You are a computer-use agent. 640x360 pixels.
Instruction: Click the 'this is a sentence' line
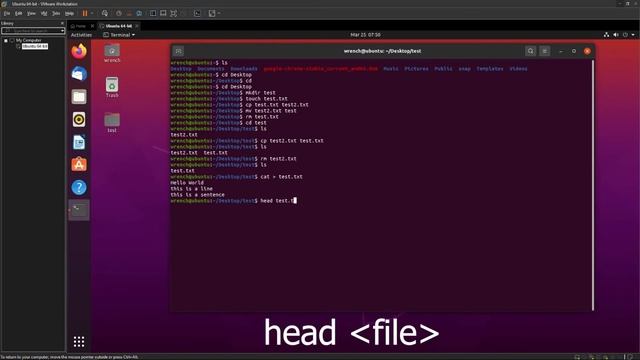pos(198,195)
